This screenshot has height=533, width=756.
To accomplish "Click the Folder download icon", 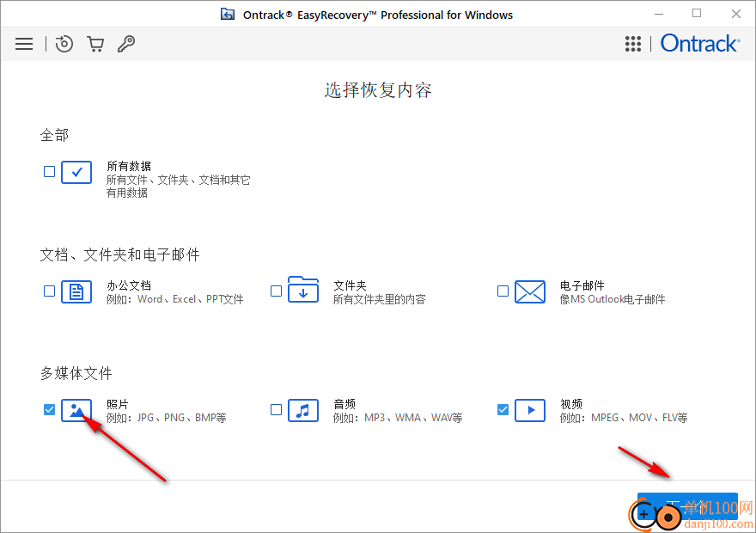I will point(303,290).
